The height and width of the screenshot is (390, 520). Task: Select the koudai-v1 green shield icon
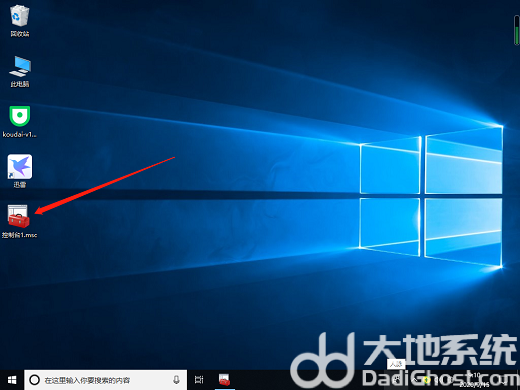(20, 116)
